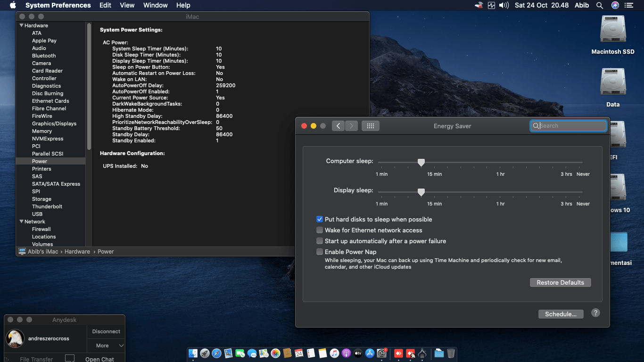Click the Schedule button in Energy Saver
Image resolution: width=644 pixels, height=362 pixels.
[561, 313]
